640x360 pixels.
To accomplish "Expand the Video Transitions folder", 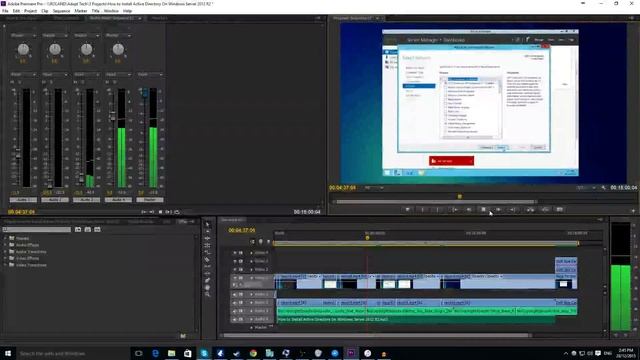I will (5, 265).
